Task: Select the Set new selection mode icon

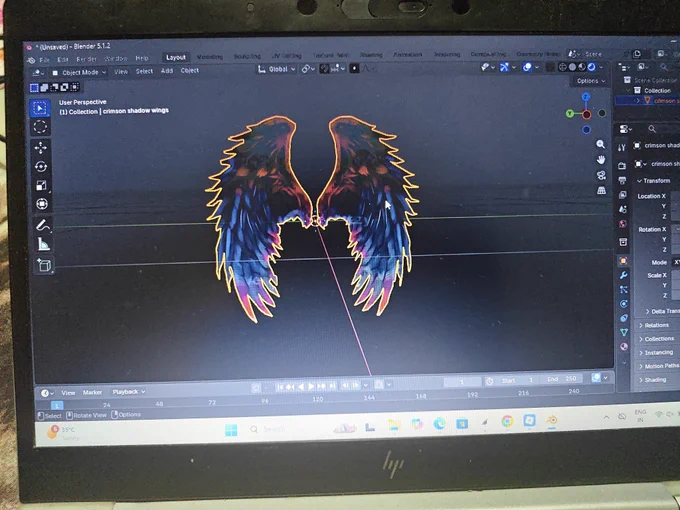Action: 34,88
